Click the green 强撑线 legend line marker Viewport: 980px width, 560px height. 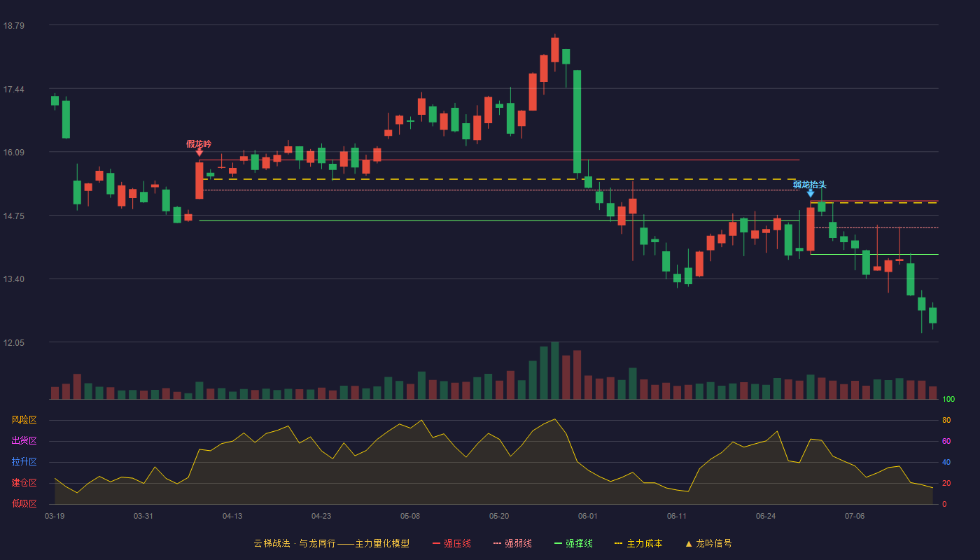coord(558,544)
